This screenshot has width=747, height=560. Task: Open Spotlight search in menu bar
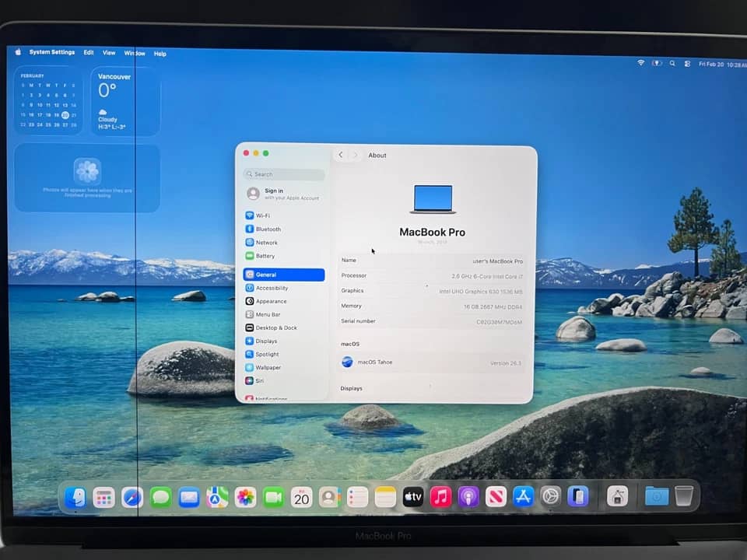coord(672,63)
